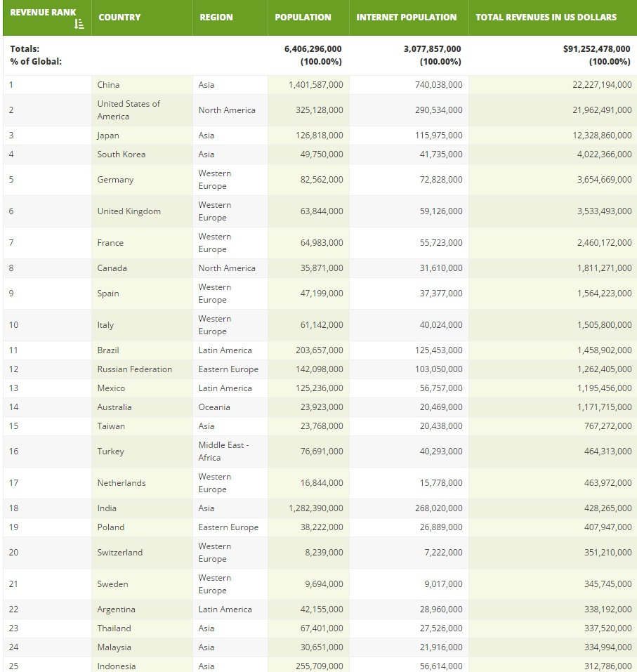
Task: Select India's population value 1,282,390,000
Action: pos(316,508)
